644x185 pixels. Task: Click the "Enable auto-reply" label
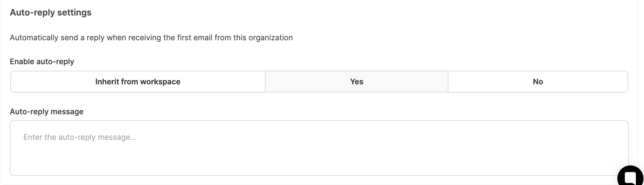click(x=42, y=61)
